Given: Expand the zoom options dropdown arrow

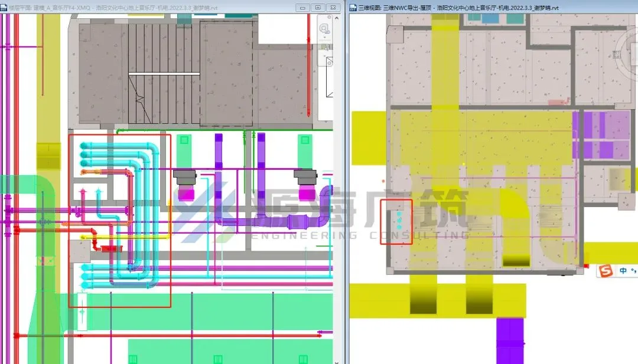Looking at the screenshot, I should click(324, 56).
